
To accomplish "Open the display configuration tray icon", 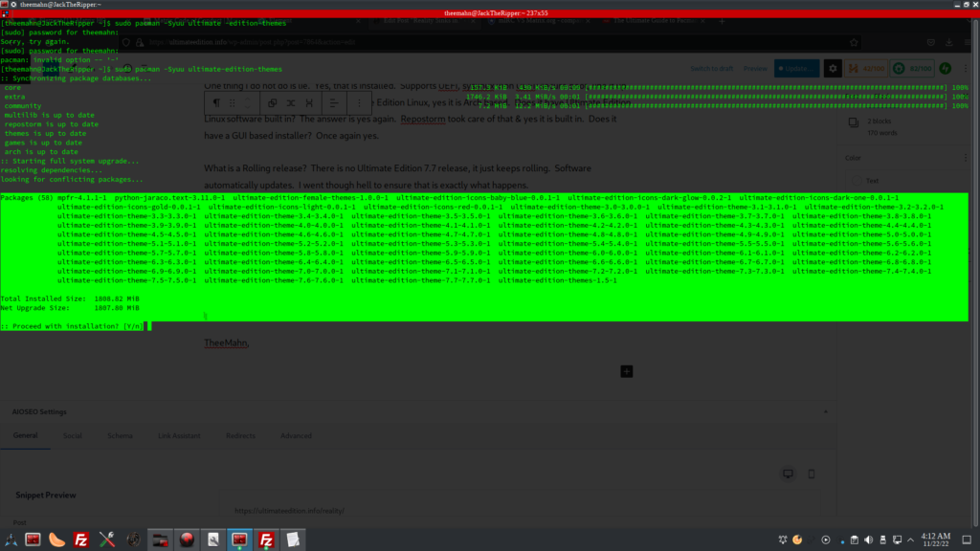I will pyautogui.click(x=898, y=540).
